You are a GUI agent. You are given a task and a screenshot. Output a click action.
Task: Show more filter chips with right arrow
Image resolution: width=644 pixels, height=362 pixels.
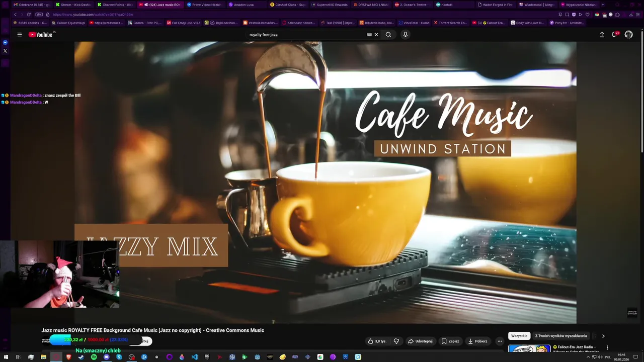pos(603,336)
